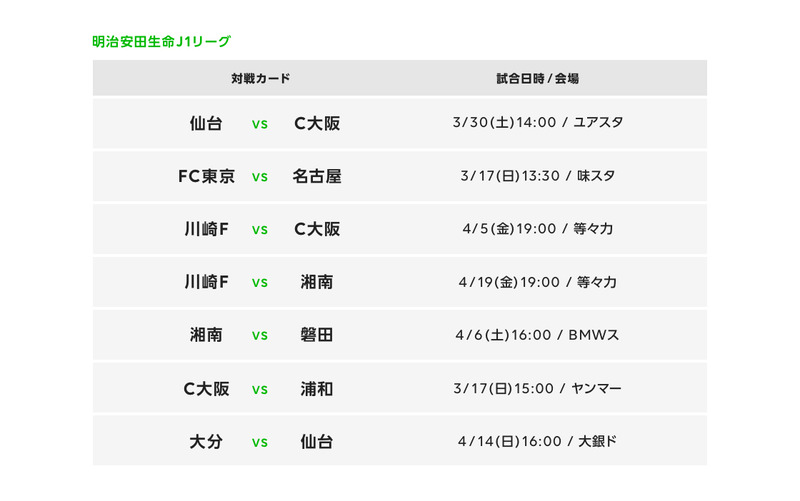800x501 pixels.
Task: Click the 磐田 team name
Action: coord(317,335)
